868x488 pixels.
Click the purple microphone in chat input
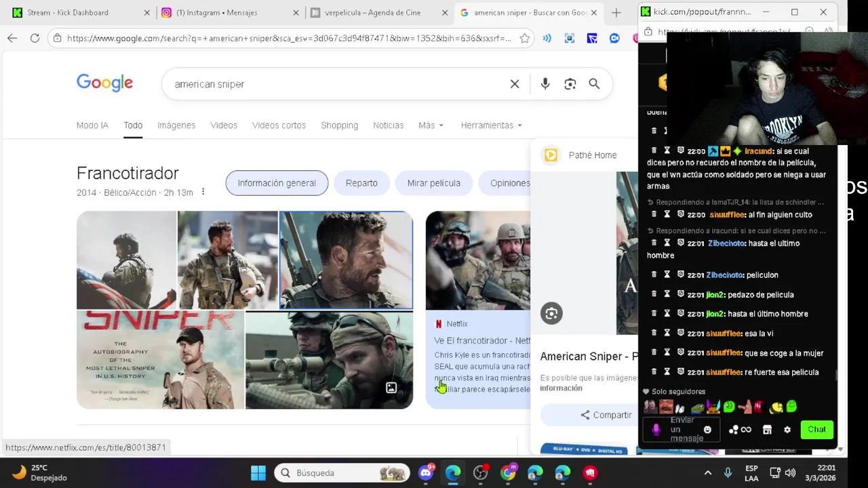click(x=656, y=430)
